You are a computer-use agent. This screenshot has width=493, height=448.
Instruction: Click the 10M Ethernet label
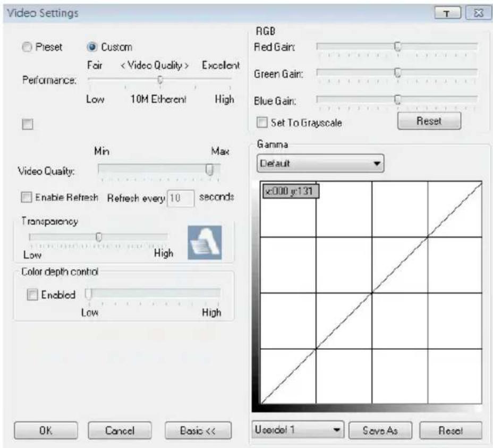pos(158,99)
